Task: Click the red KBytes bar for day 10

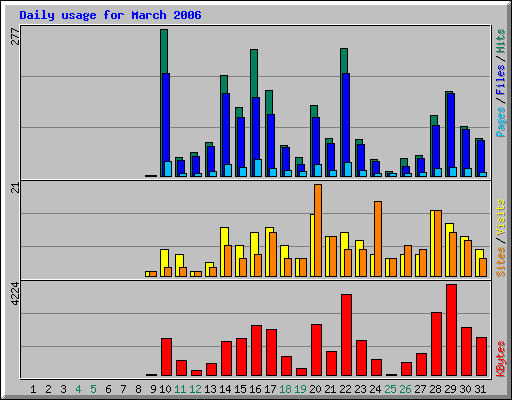Action: [167, 357]
